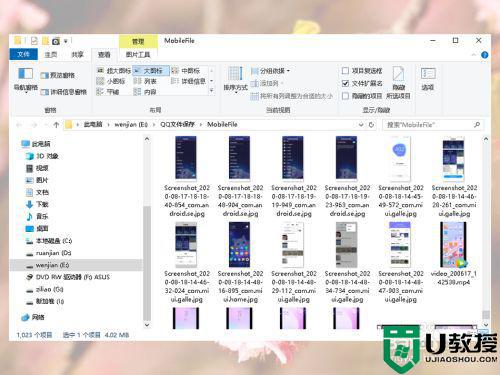Select the 管理 contextual tab
This screenshot has height=375, width=500.
[x=138, y=41]
